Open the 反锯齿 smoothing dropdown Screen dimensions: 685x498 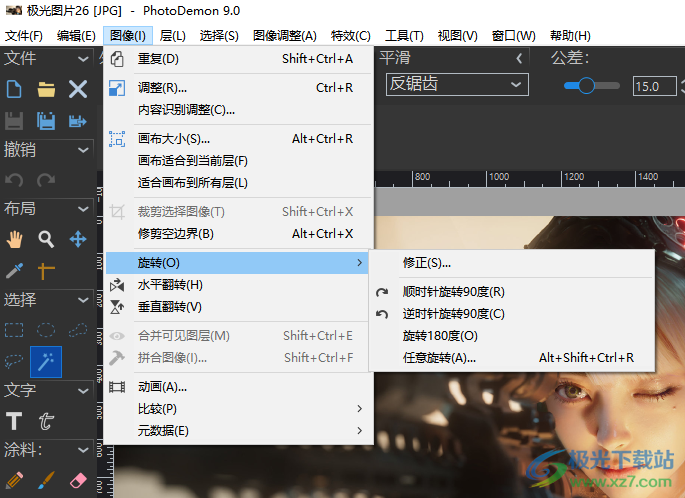click(x=457, y=84)
